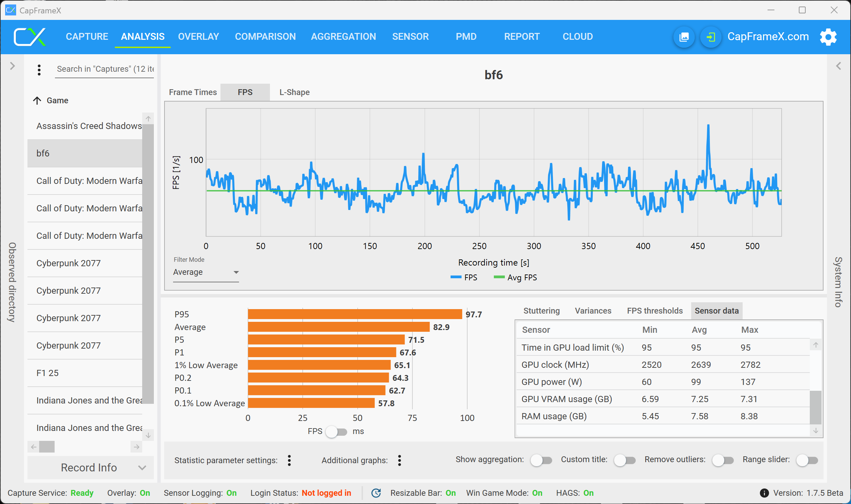This screenshot has height=504, width=851.
Task: Open the Stuttering tab
Action: [x=541, y=310]
